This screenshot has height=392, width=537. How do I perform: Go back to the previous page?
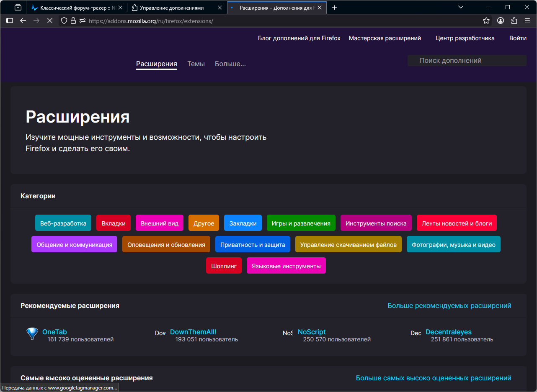[x=23, y=20]
